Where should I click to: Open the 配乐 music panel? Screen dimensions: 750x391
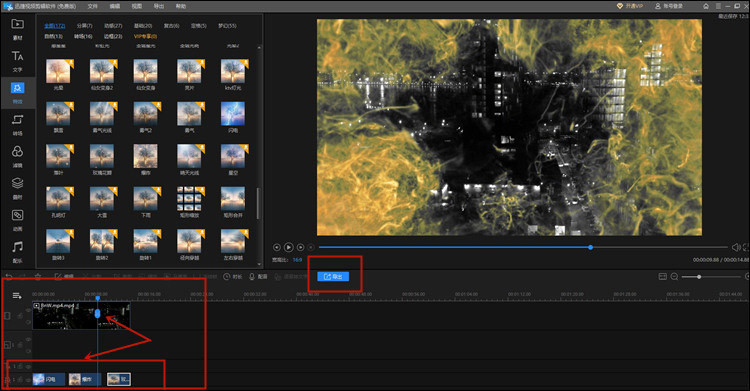point(18,252)
